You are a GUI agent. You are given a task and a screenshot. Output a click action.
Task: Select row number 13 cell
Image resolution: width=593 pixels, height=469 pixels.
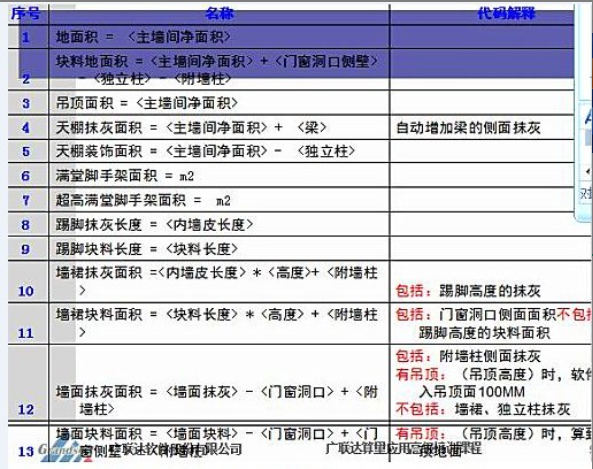28,443
